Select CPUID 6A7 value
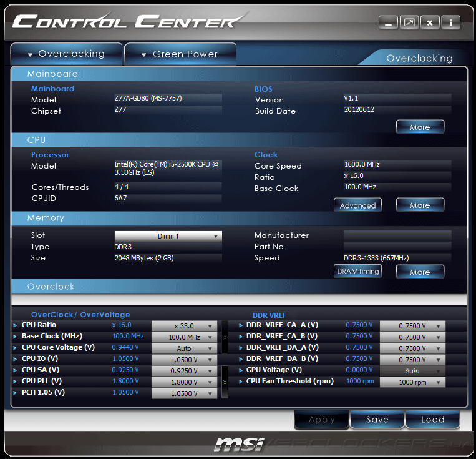476x459 pixels. (120, 198)
